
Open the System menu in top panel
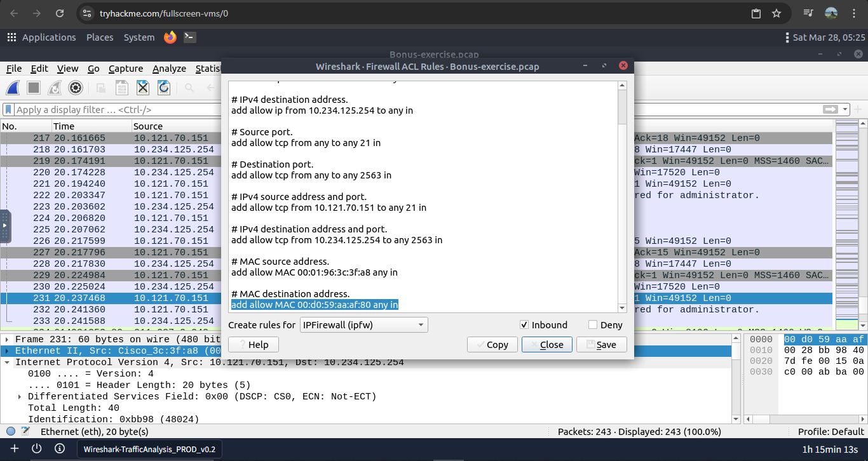(139, 37)
